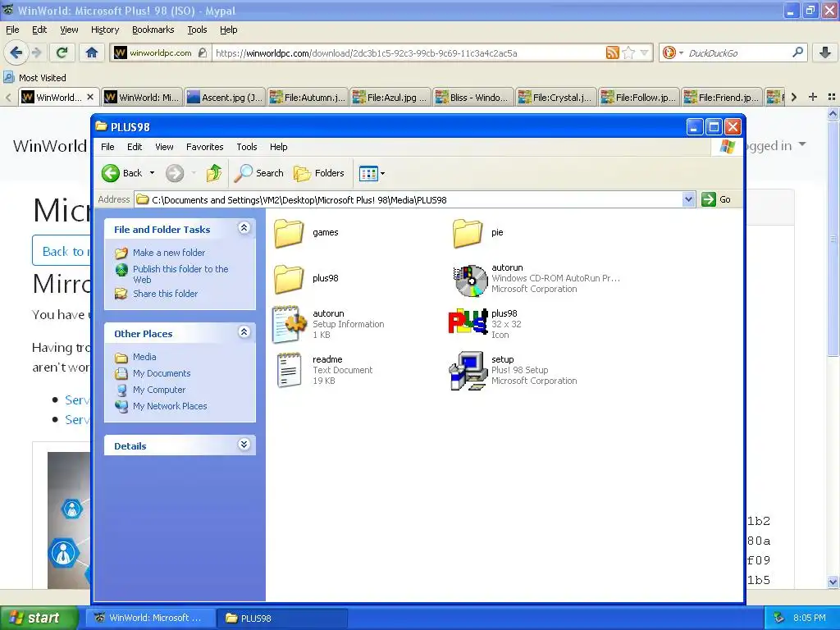Open the Views icon in Explorer toolbar
Image resolution: width=840 pixels, height=630 pixels.
tap(368, 173)
